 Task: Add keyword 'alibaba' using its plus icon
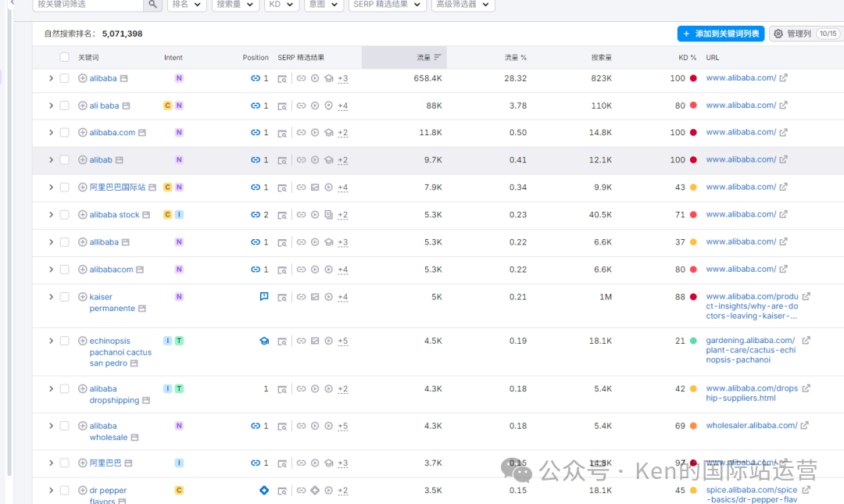tap(82, 78)
